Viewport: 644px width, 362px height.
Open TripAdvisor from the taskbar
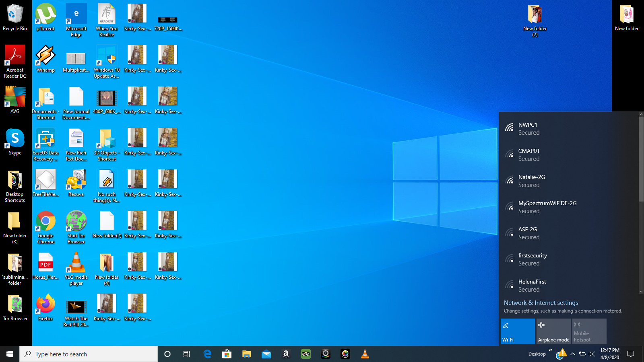(306, 354)
